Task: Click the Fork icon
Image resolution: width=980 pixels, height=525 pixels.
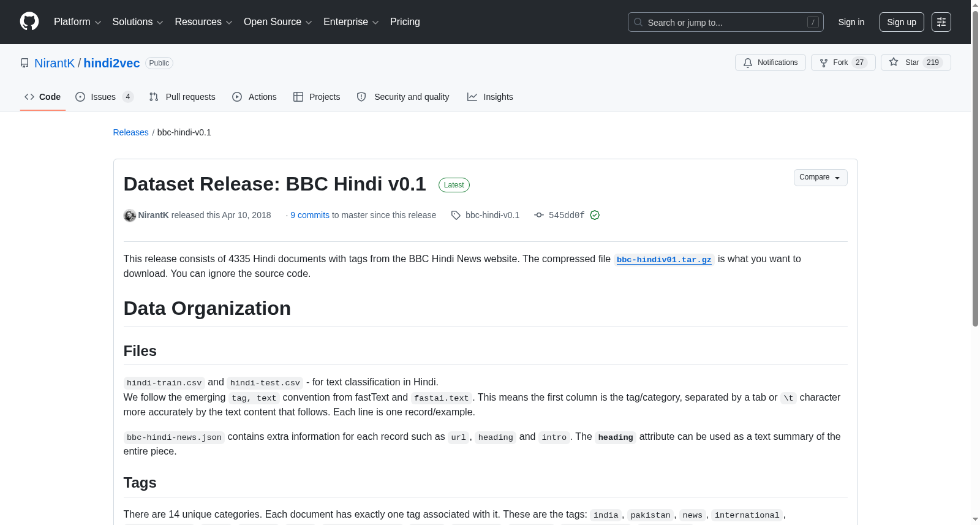Action: (x=824, y=62)
